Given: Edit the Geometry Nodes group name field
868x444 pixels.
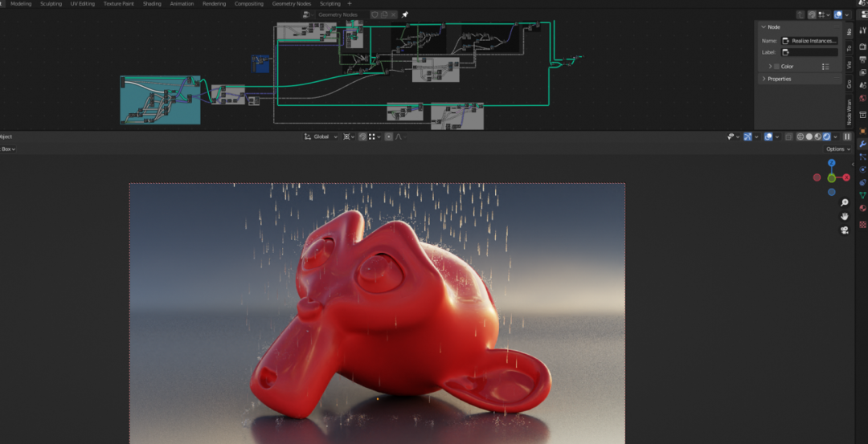Looking at the screenshot, I should click(341, 14).
